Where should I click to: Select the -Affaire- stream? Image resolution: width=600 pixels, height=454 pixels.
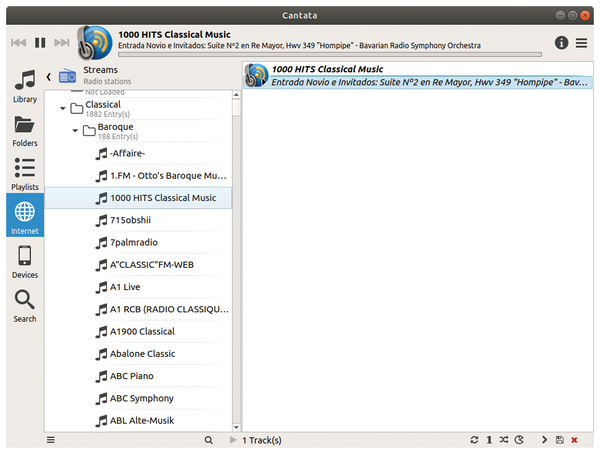pyautogui.click(x=138, y=154)
